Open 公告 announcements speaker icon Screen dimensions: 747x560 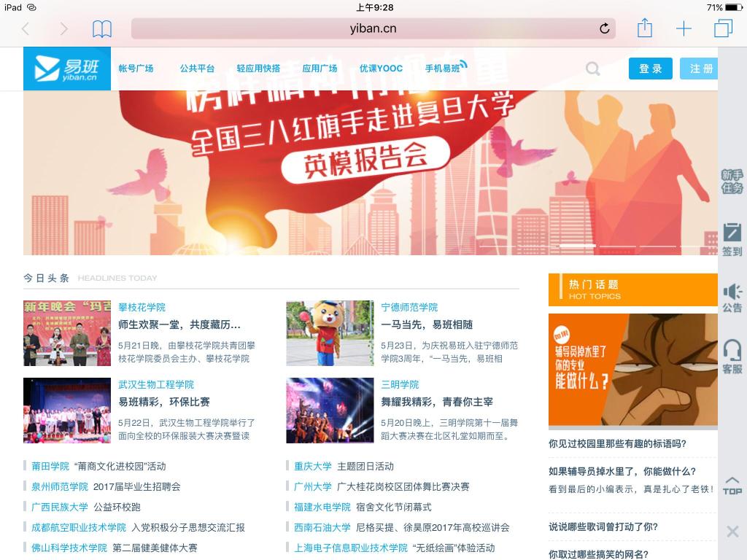tap(732, 297)
